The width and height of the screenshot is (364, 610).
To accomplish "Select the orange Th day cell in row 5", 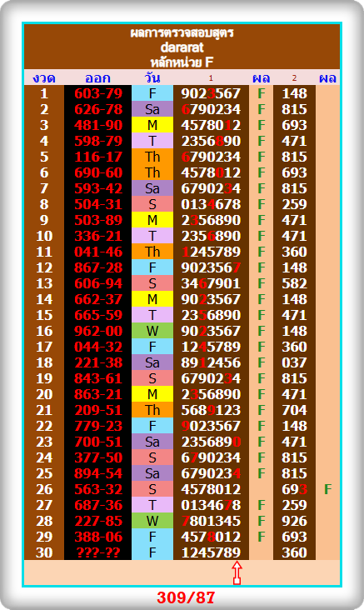I will coord(152,157).
